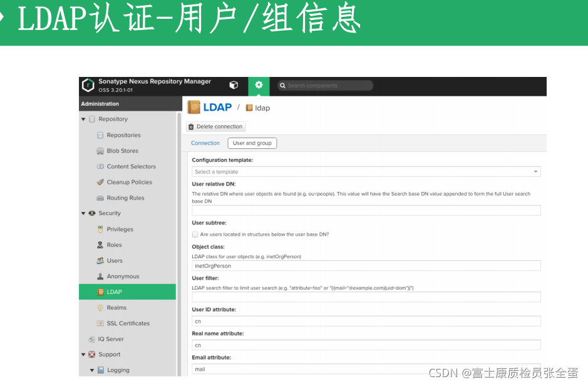Viewport: 588px width, 384px height.
Task: Open the Administration gear icon
Action: [x=259, y=85]
